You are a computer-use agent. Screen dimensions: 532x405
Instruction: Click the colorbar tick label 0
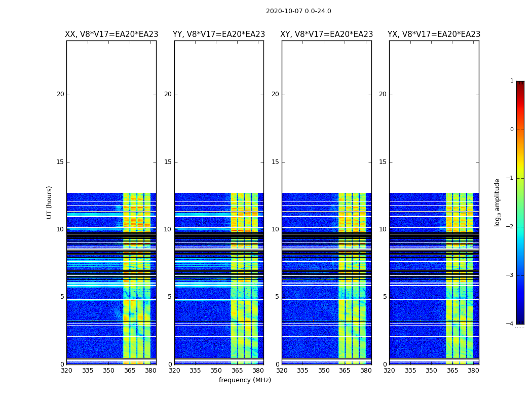pyautogui.click(x=512, y=130)
